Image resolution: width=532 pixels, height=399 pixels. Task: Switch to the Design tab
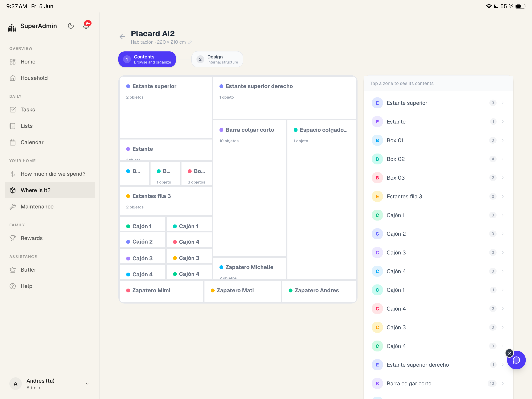pos(217,59)
